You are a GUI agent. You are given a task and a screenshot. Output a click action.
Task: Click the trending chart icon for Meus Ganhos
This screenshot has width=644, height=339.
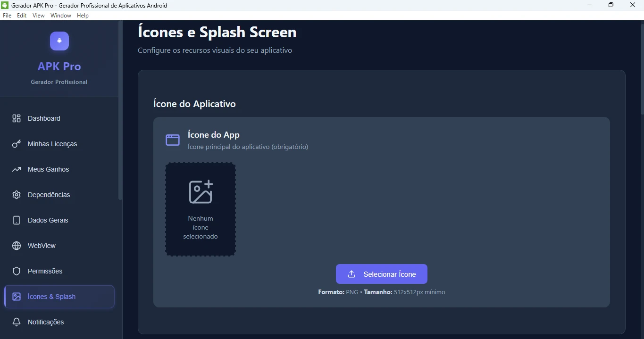pos(17,169)
